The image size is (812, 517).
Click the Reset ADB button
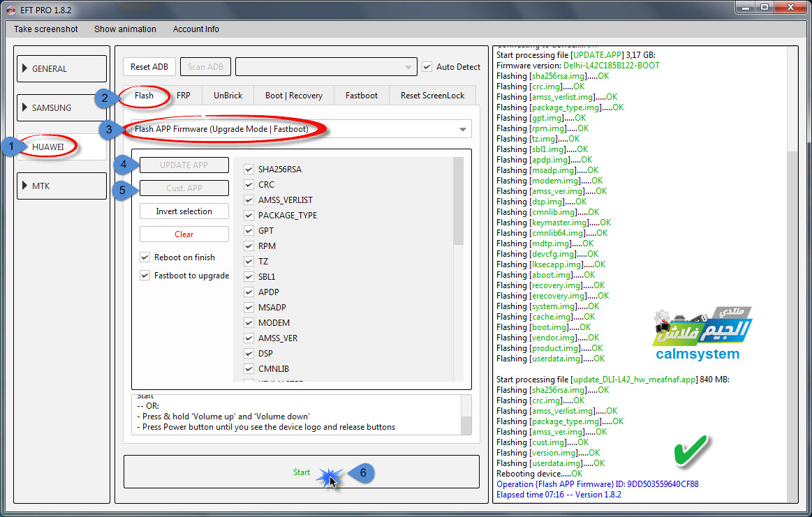click(x=149, y=67)
